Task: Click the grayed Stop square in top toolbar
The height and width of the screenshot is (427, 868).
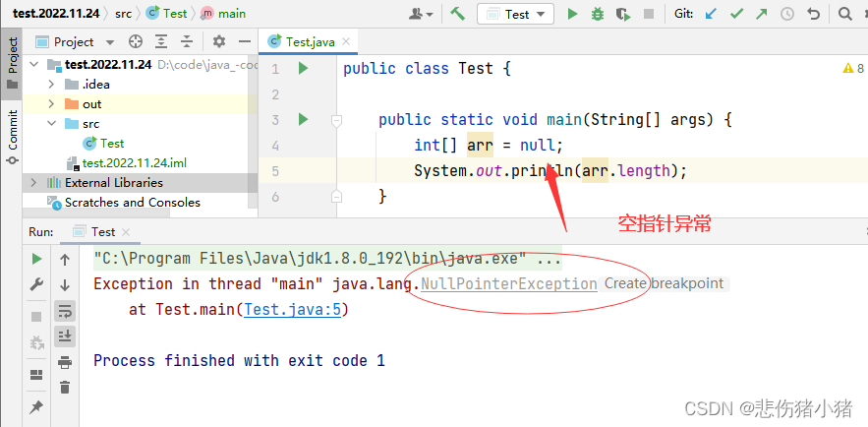Action: click(649, 14)
